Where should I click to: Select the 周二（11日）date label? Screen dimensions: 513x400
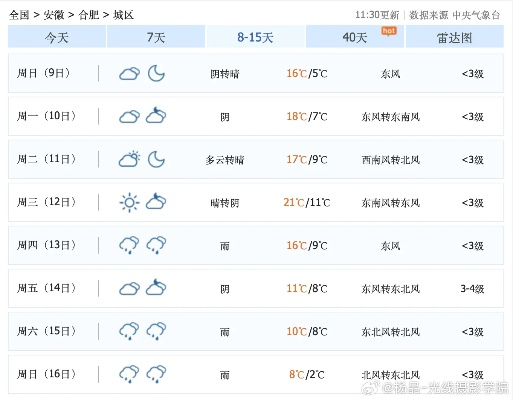click(x=47, y=159)
